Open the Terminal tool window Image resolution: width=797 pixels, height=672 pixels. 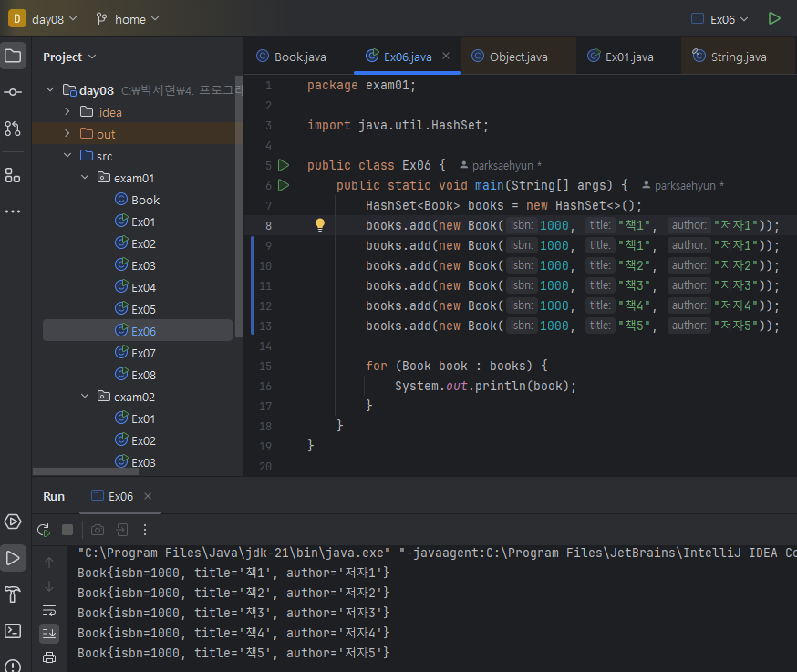pyautogui.click(x=13, y=630)
